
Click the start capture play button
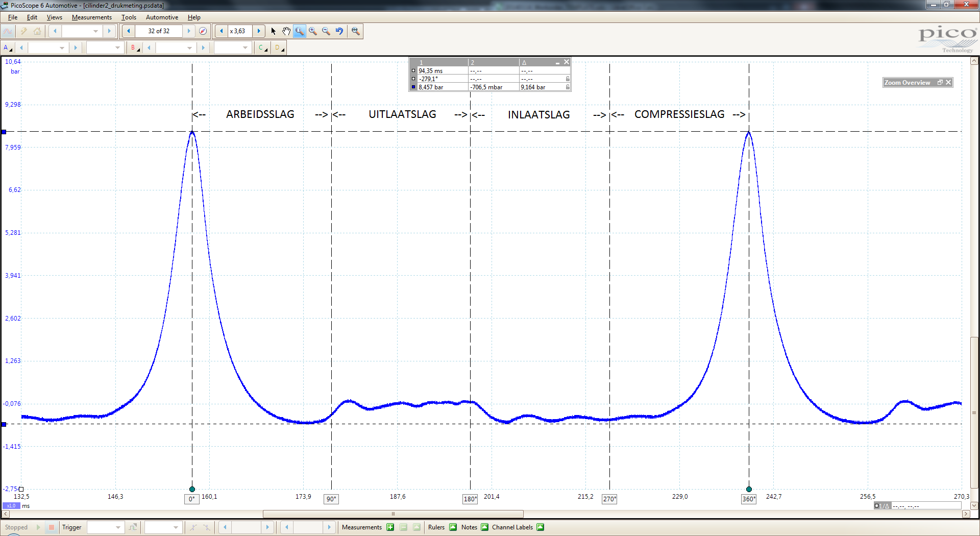[x=38, y=527]
